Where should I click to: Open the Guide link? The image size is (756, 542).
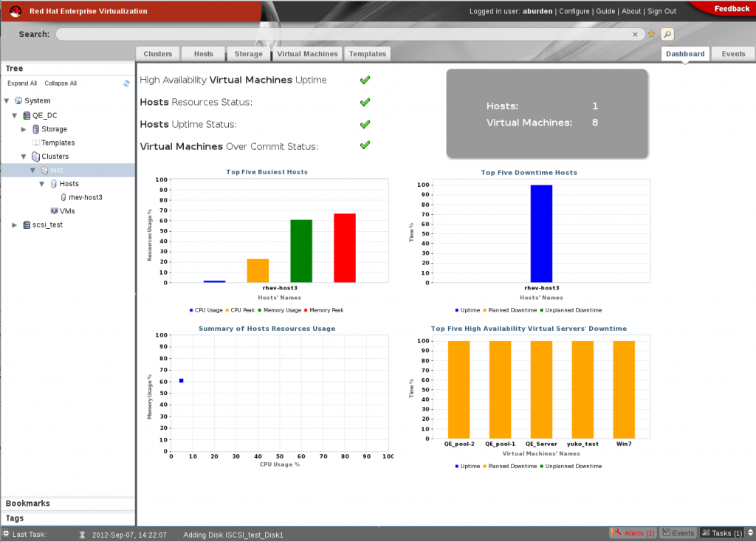coord(605,11)
